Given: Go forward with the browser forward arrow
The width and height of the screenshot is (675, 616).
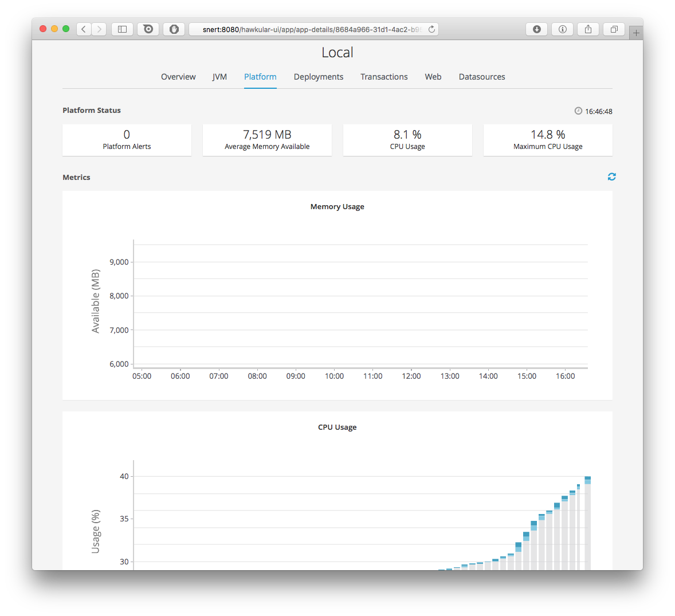Looking at the screenshot, I should coord(99,29).
